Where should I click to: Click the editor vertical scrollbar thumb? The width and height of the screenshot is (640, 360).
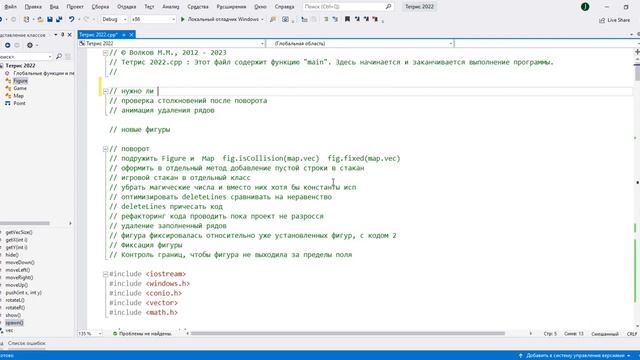[x=638, y=72]
